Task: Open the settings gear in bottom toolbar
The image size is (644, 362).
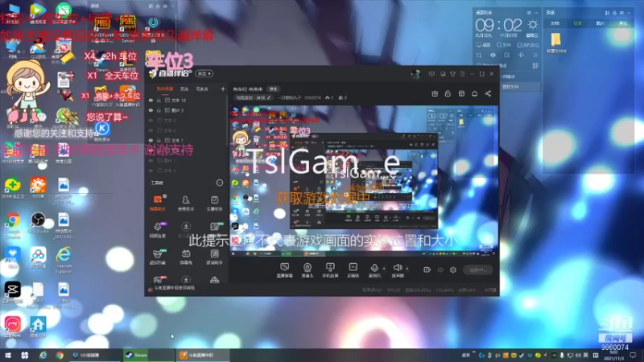Action: (x=453, y=269)
